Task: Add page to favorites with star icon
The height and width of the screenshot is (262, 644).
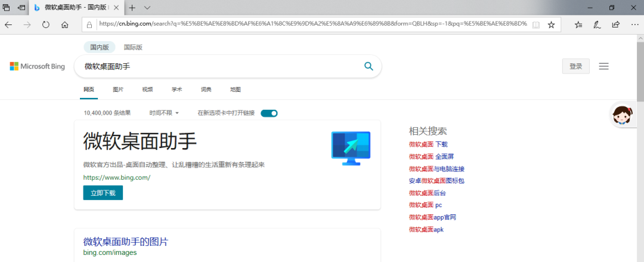Action: coord(551,24)
